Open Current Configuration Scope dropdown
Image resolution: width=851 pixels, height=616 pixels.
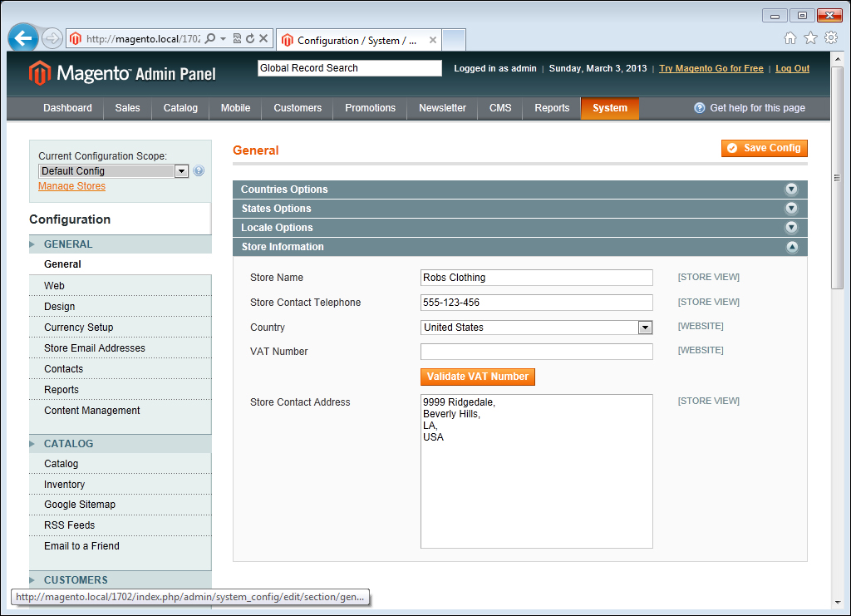click(182, 171)
